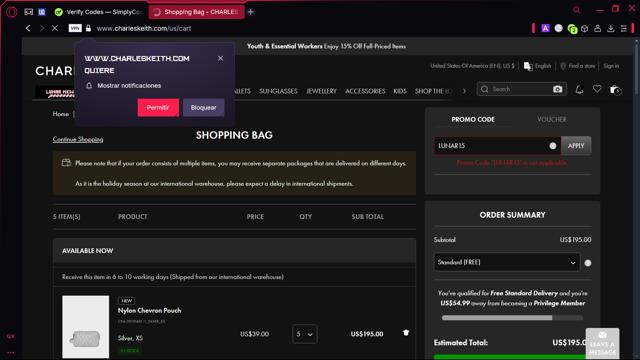Click the Sign in link
The height and width of the screenshot is (360, 640).
click(x=611, y=66)
